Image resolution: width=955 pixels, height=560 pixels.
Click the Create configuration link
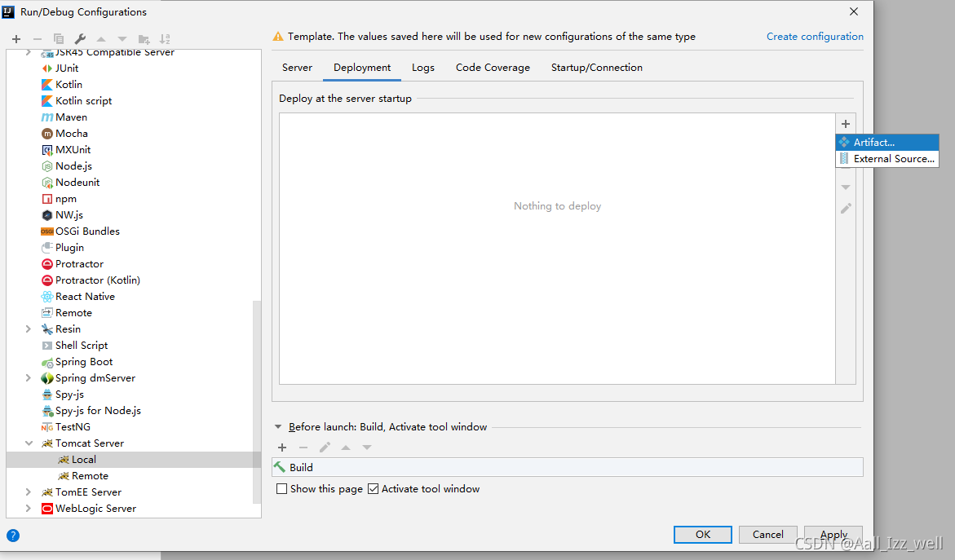(815, 37)
